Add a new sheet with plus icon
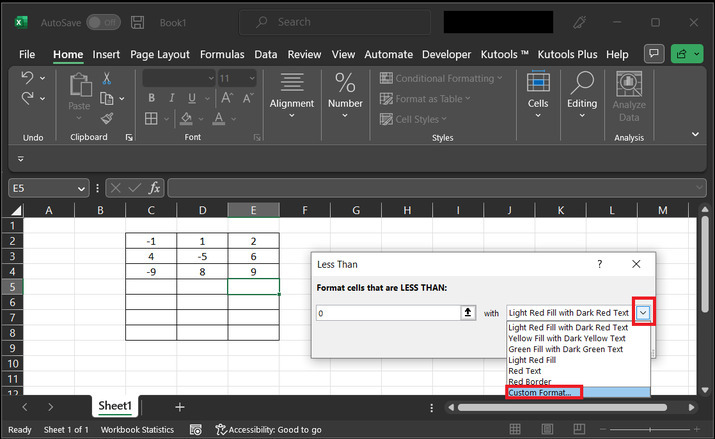The image size is (715, 439). coord(180,407)
